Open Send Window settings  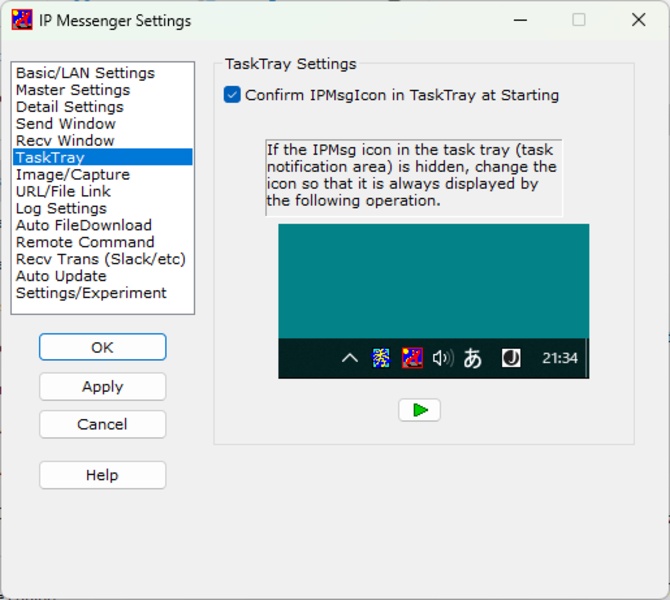point(65,124)
